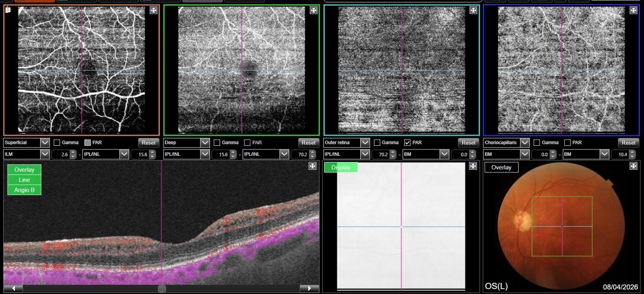
Task: Toggle the Line button on B-scan
Action: click(24, 180)
